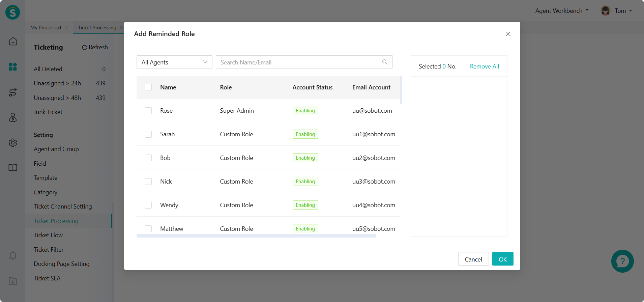Image resolution: width=644 pixels, height=302 pixels.
Task: Open the settings gear icon in sidebar
Action: pos(13,143)
